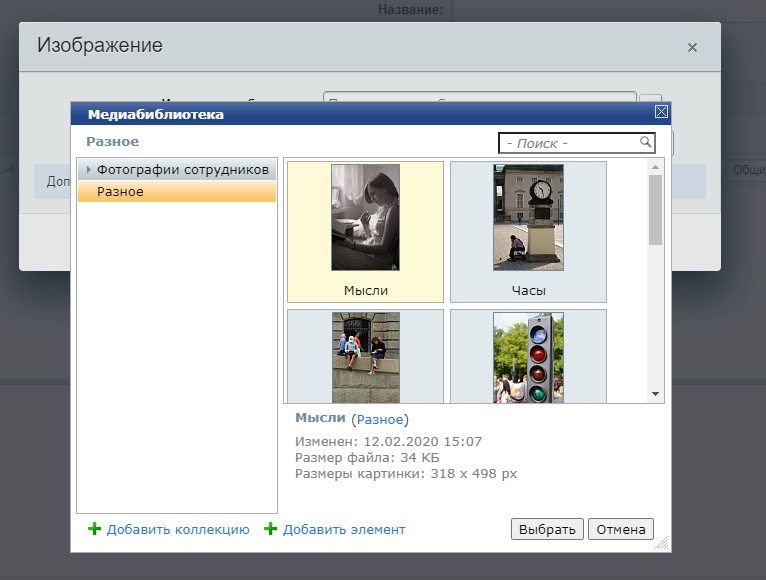Click the Отмена button
The width and height of the screenshot is (766, 580).
click(x=621, y=529)
